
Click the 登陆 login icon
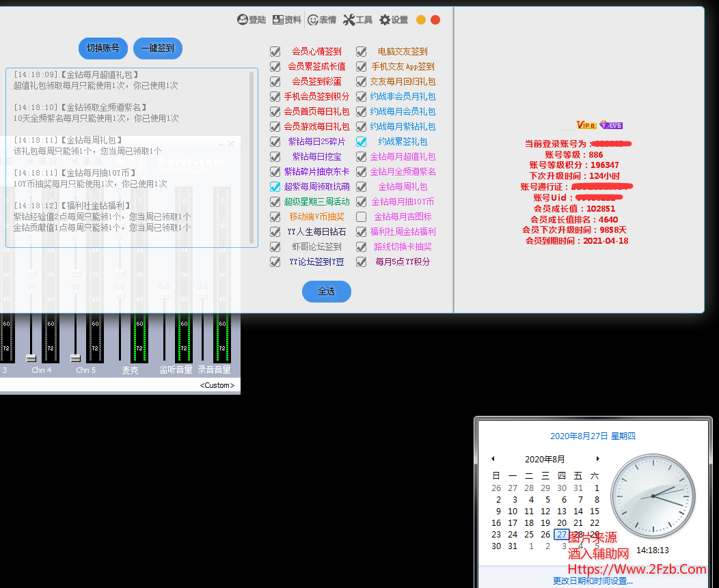tap(243, 20)
